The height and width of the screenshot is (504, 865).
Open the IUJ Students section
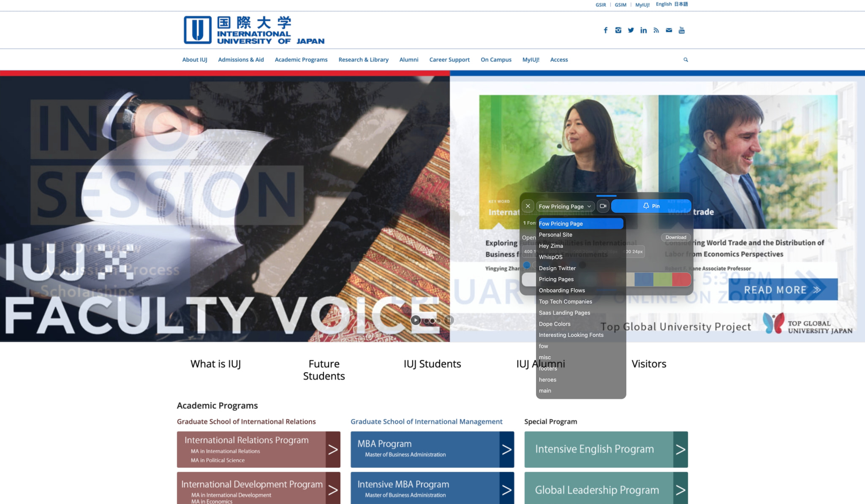(x=432, y=364)
